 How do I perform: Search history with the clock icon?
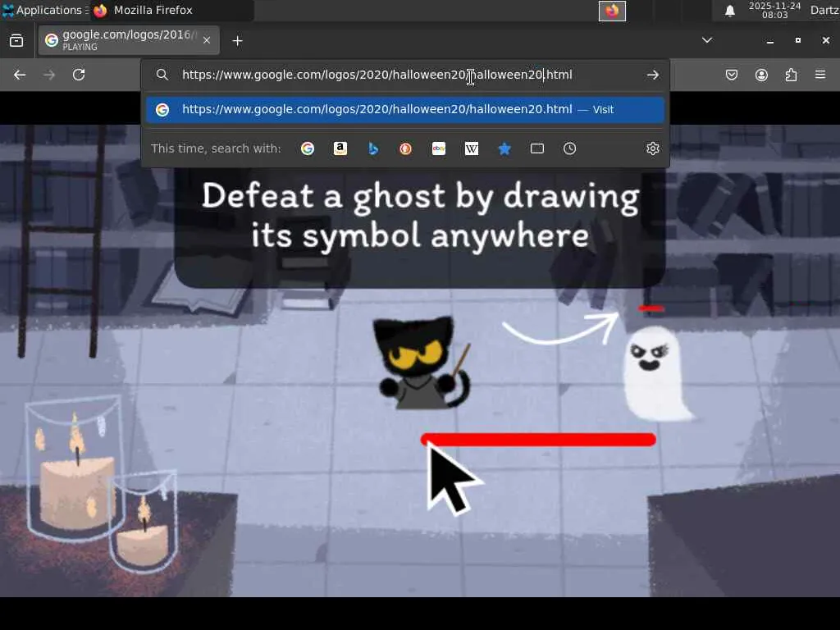[569, 148]
